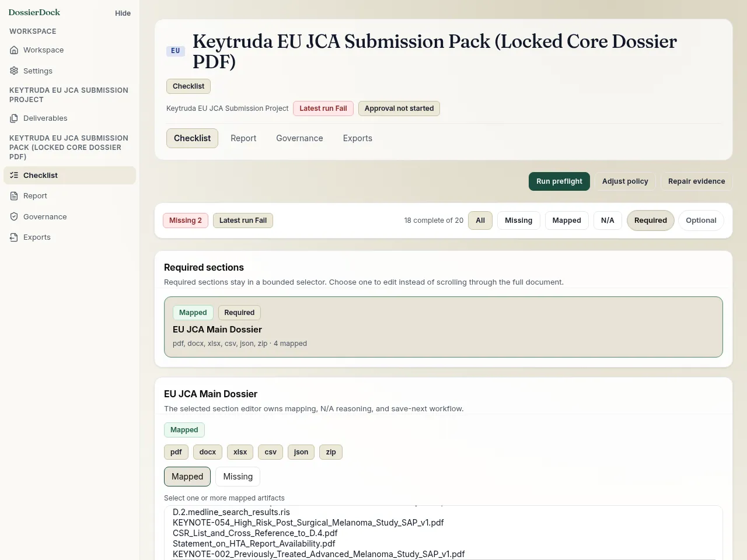
Task: Open Repair evidence
Action: pos(696,181)
